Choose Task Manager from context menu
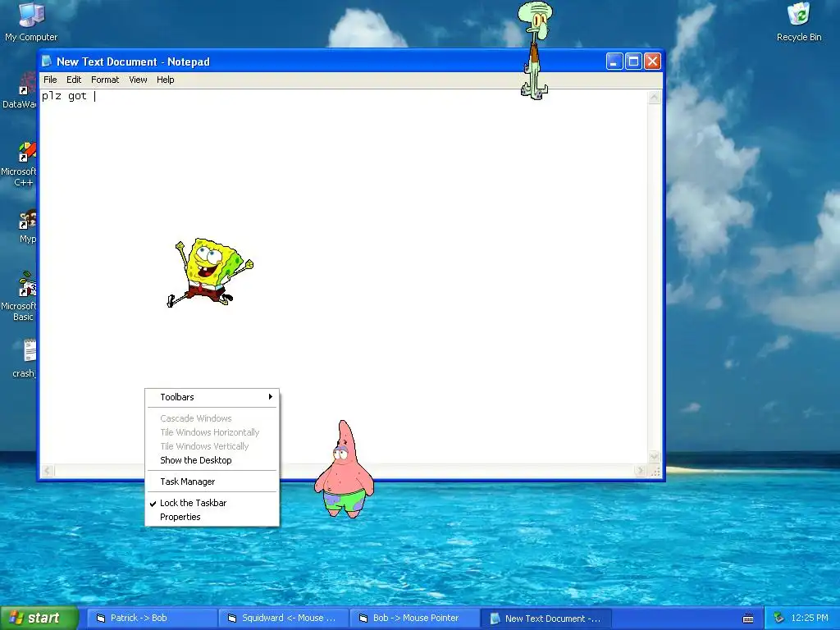Screen dimensions: 840x630 (x=212, y=482)
